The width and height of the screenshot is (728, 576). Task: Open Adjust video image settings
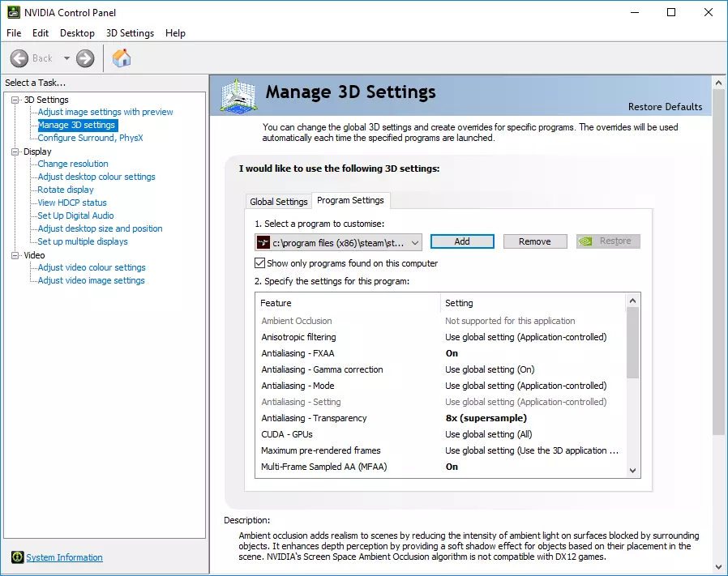91,281
